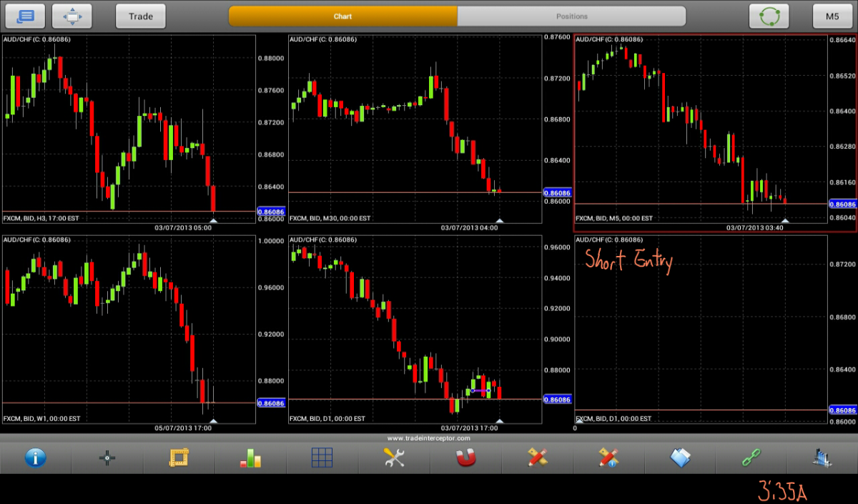Click the '03/07/2013 05:00' date label
This screenshot has height=504, width=858.
pyautogui.click(x=183, y=228)
